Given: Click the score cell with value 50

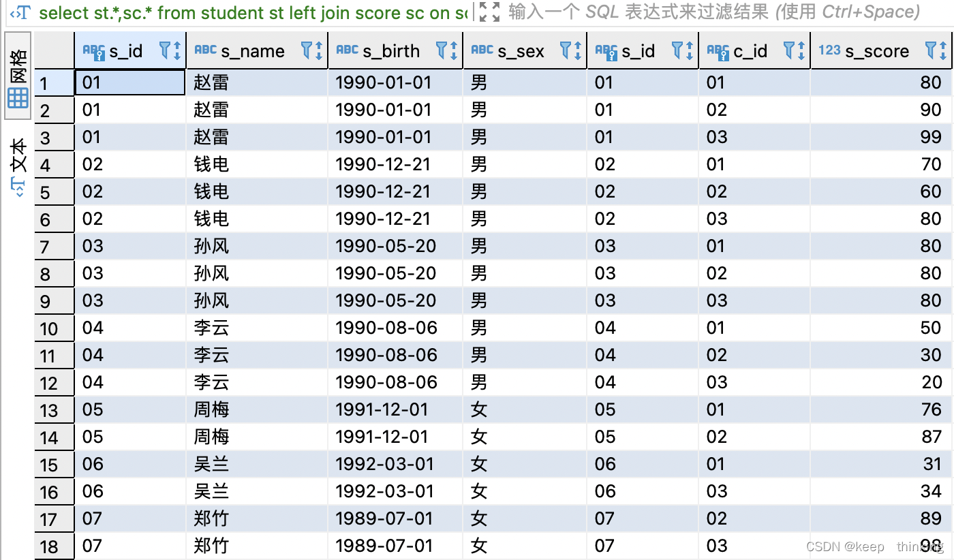Looking at the screenshot, I should click(x=881, y=328).
